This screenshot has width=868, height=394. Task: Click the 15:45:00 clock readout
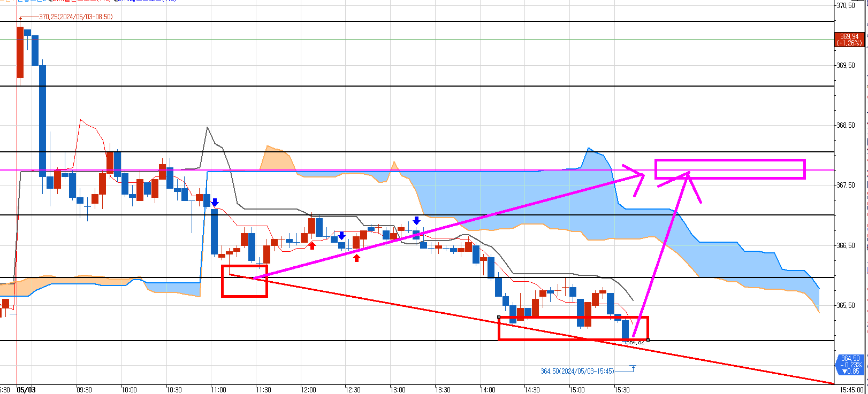pos(852,390)
